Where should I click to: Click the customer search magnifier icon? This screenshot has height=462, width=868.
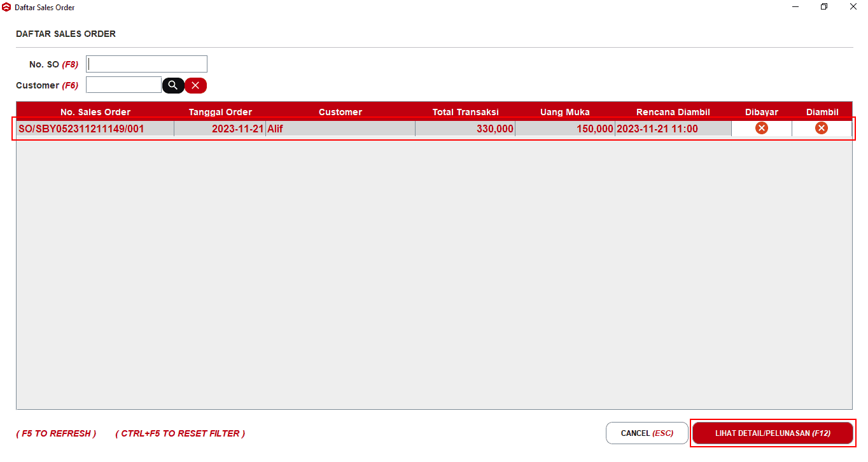(173, 85)
